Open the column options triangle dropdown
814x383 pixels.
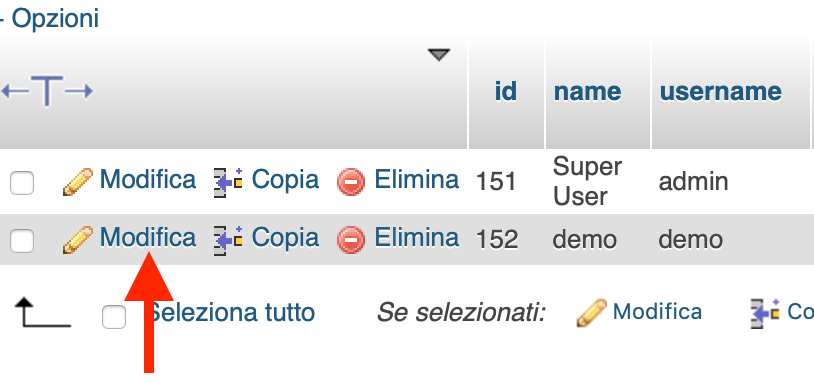pos(439,54)
